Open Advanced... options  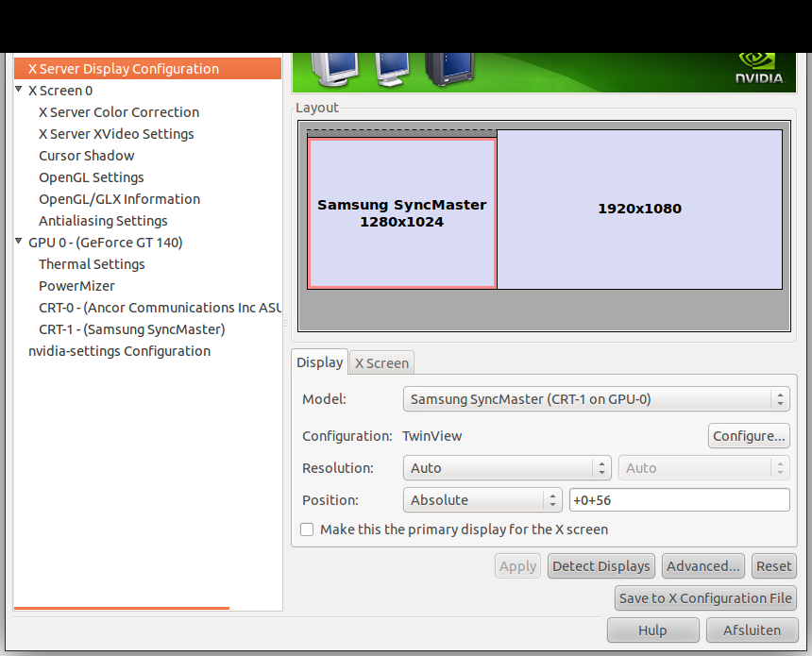pos(703,566)
